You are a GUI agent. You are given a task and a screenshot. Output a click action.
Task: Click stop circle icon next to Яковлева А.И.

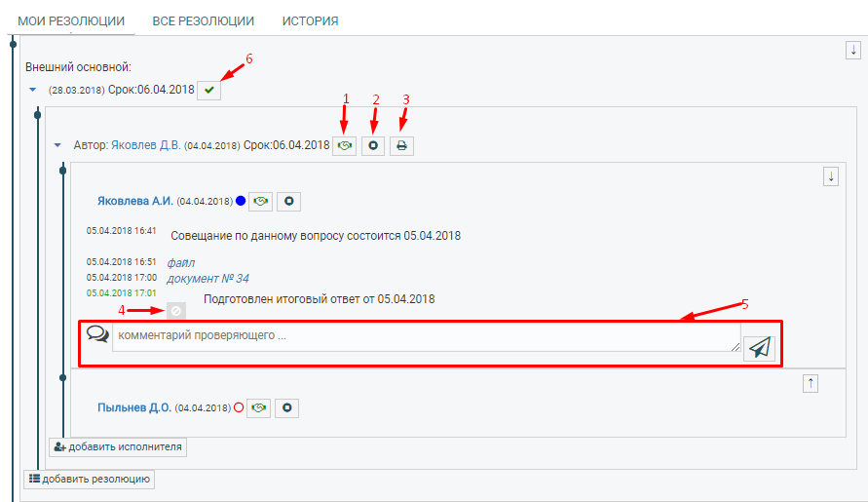coord(289,201)
